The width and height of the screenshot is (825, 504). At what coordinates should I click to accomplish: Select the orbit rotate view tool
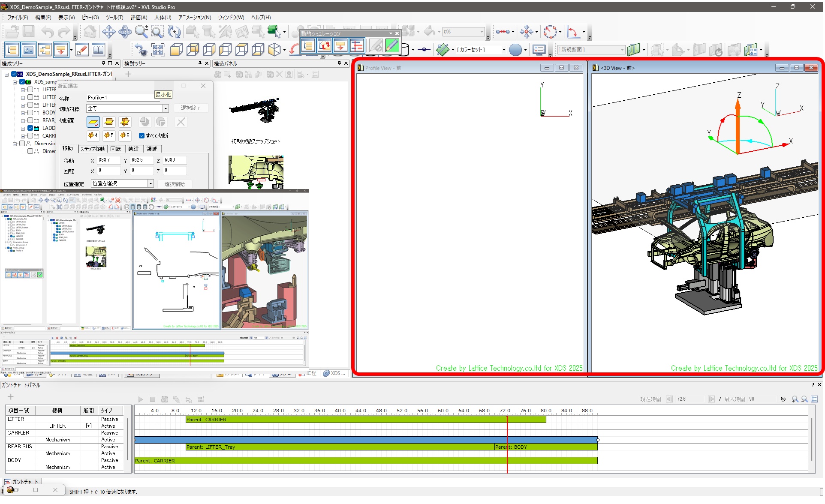125,32
